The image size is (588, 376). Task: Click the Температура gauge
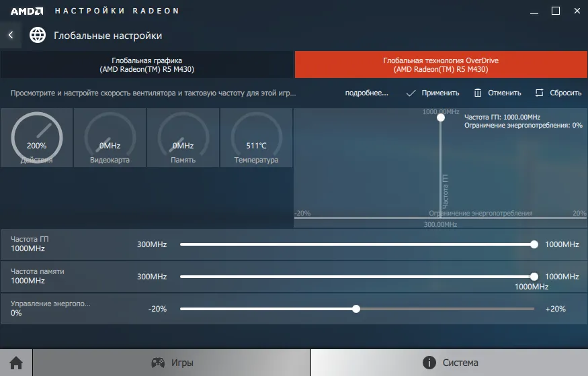pyautogui.click(x=256, y=138)
